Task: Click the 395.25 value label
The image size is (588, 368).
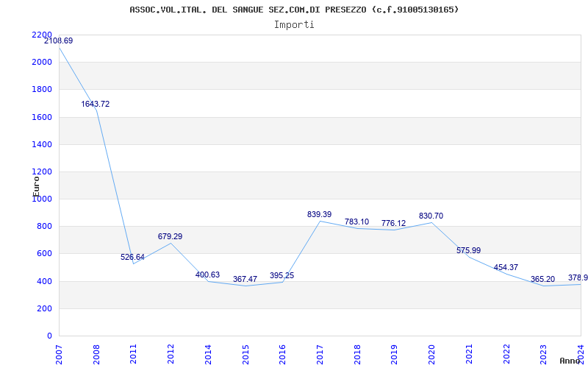Action: [x=282, y=275]
